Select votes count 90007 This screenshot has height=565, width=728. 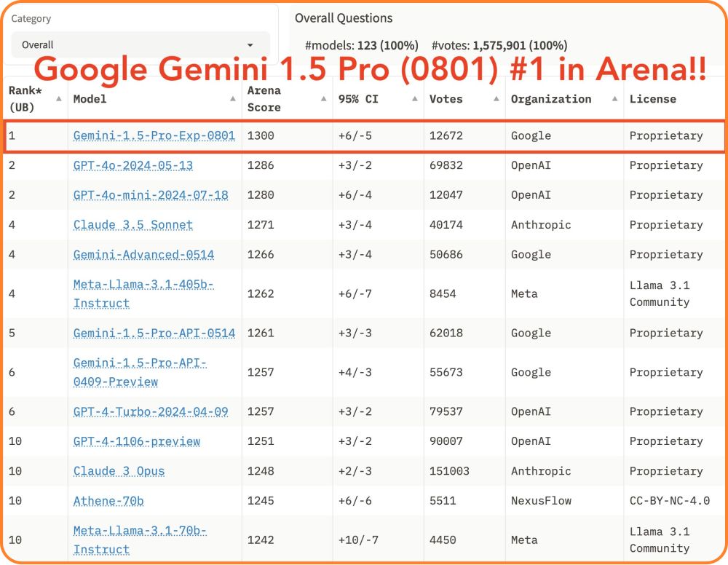(x=446, y=441)
